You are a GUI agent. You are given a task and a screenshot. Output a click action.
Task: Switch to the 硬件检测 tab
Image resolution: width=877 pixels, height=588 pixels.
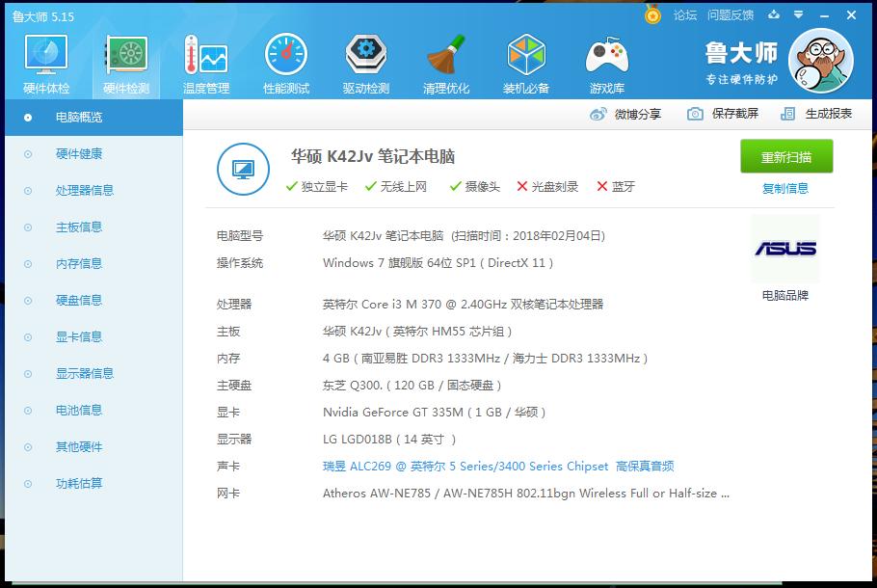click(x=125, y=62)
